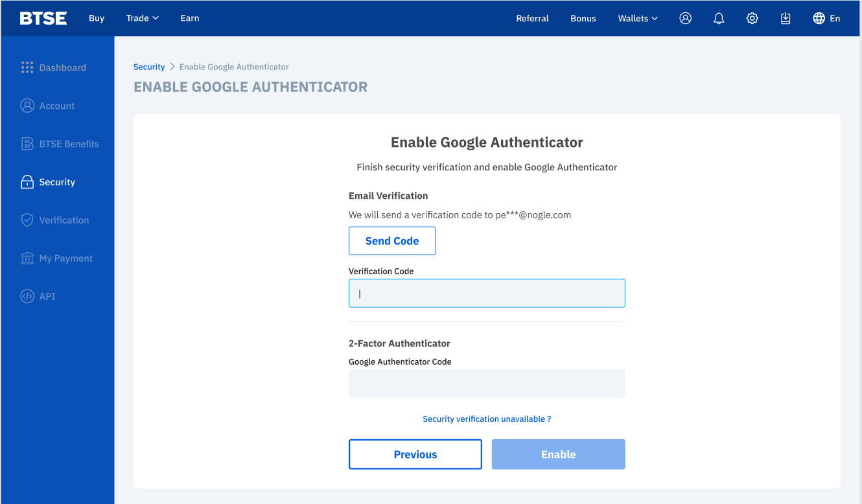Open the Earn menu item
Viewport: 862px width, 504px height.
[x=190, y=18]
